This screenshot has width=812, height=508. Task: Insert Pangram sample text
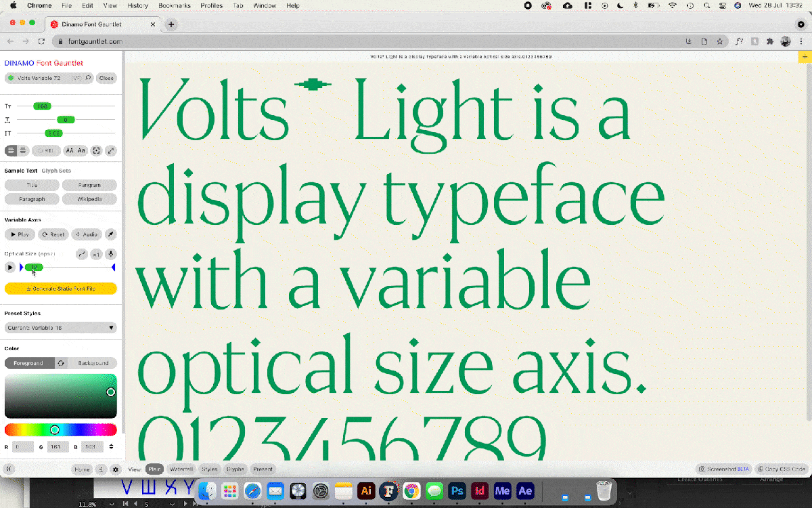89,185
